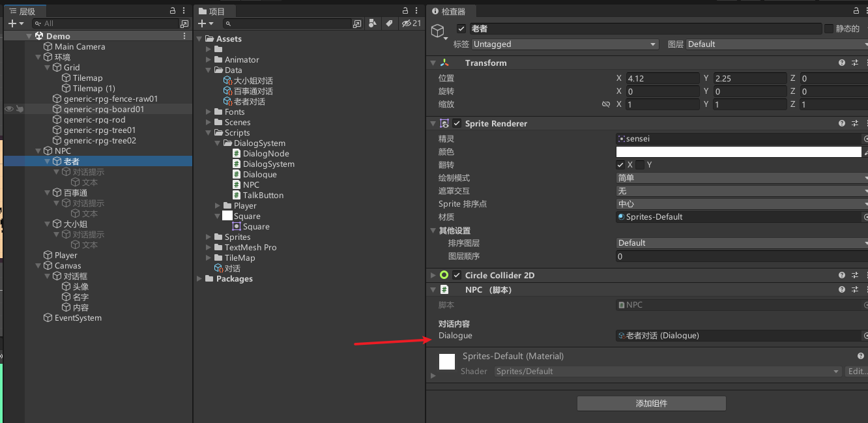Screen dimensions: 868x423
Task: Toggle constrained proportions link on 缩放
Action: tap(606, 104)
